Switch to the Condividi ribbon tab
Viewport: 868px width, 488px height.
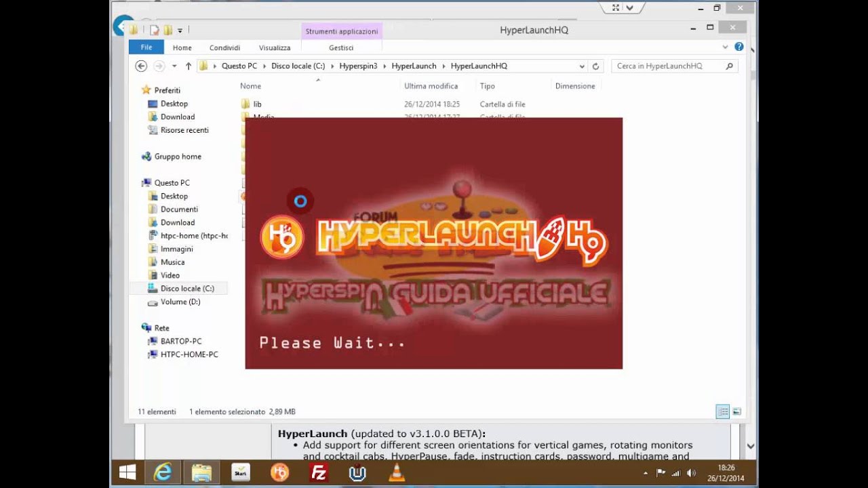click(224, 47)
